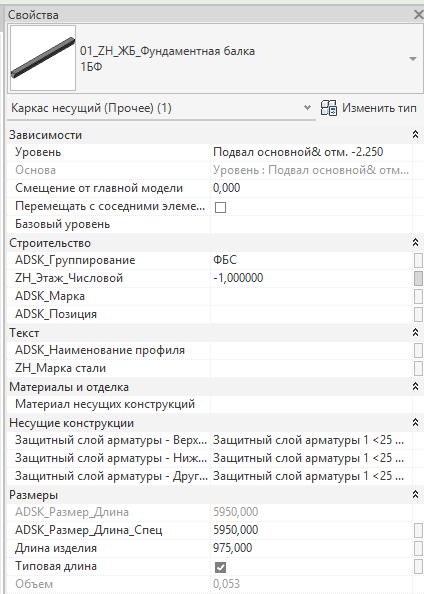Click associate button beside ZH_Марка стали
Screen dimensions: 424x594
(418, 368)
